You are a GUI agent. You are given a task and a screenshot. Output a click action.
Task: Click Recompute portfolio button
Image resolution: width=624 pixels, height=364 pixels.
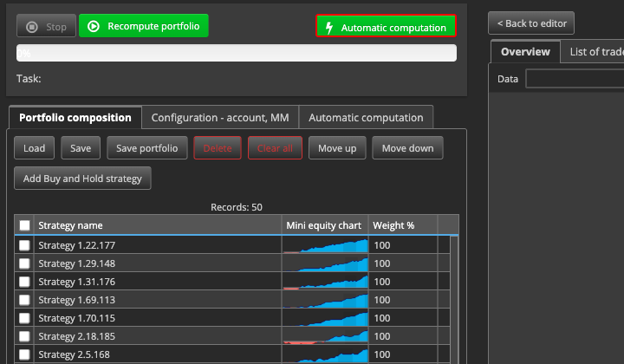click(x=144, y=26)
